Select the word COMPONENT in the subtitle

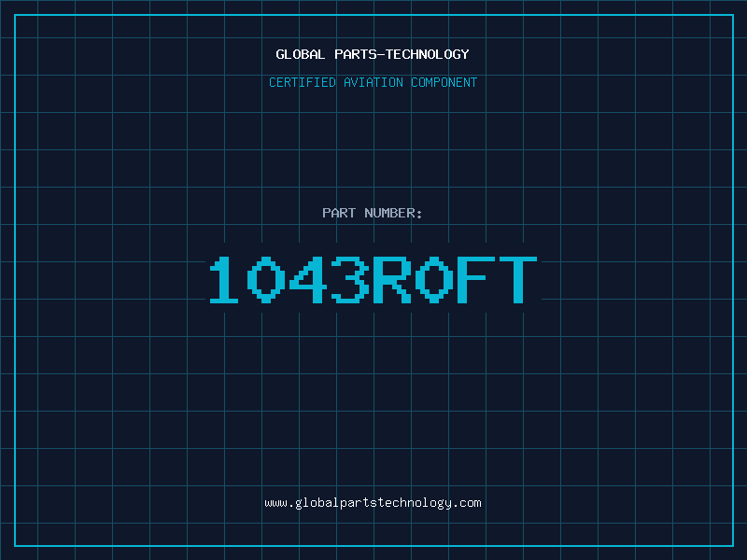(444, 82)
